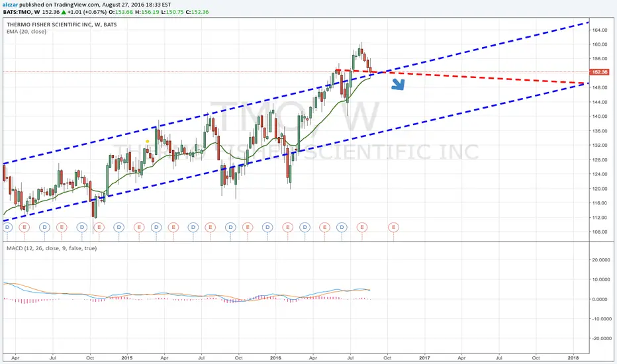Click the open price O:153.68 value
Image resolution: width=617 pixels, height=364 pixels.
120,12
